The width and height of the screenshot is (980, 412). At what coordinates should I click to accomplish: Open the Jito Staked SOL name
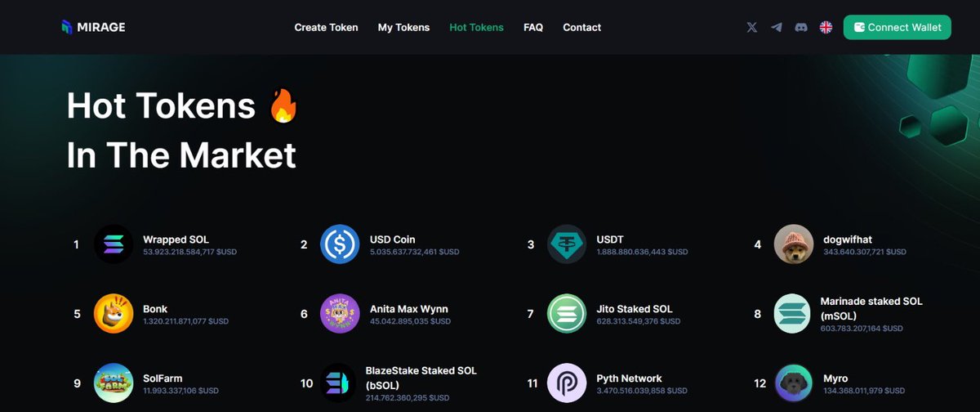point(635,309)
